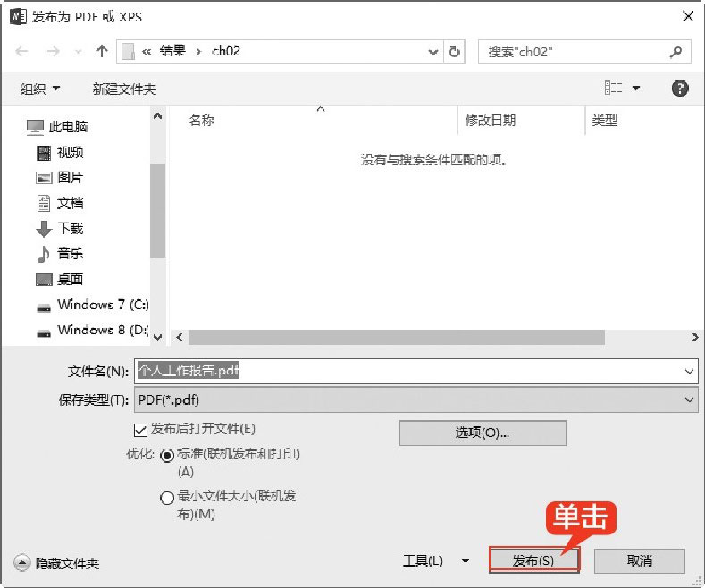Click the 工具 dropdown arrow
Viewport: 705px width, 588px height.
(466, 560)
